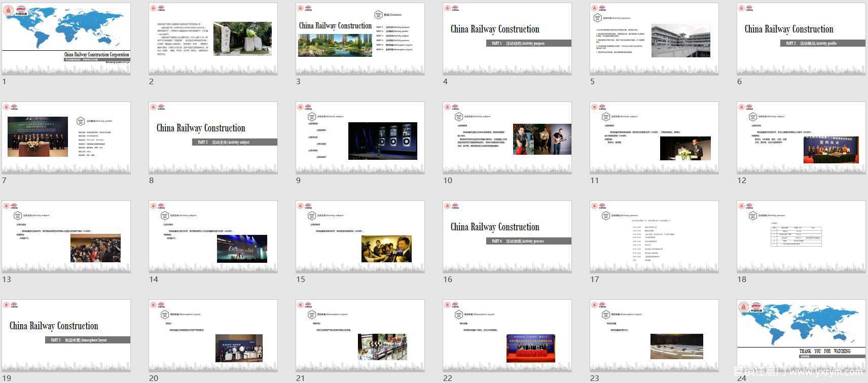868x383 pixels.
Task: Select slide 7 signing ceremony photo slide
Action: [x=66, y=138]
